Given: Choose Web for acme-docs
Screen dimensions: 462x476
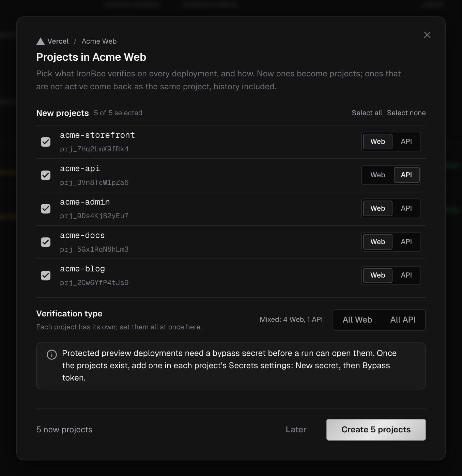Looking at the screenshot, I should pyautogui.click(x=378, y=242).
